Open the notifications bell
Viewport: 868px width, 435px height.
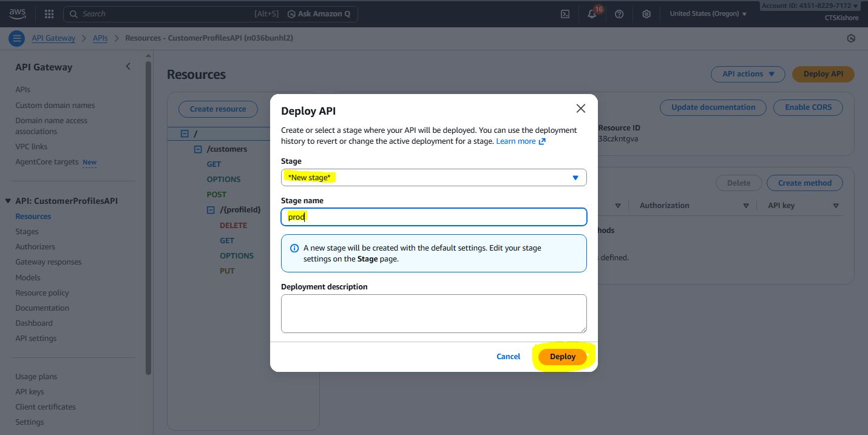[x=592, y=14]
